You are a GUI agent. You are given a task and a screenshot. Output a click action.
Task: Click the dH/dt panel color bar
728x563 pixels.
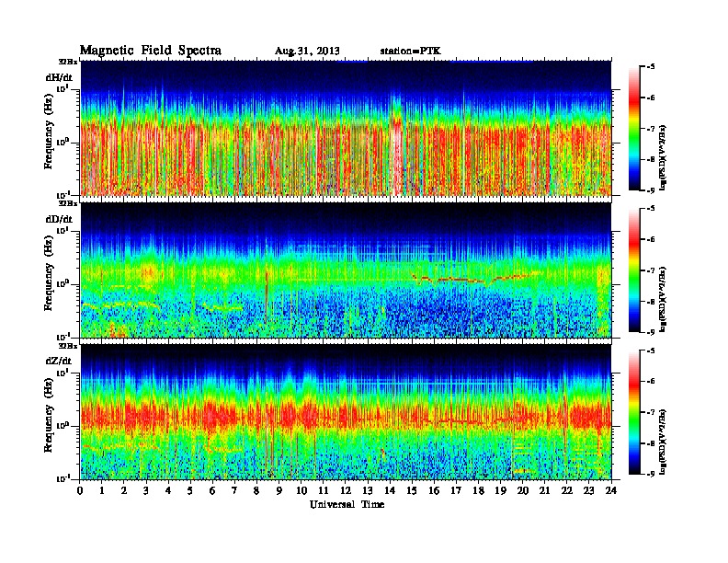pyautogui.click(x=634, y=129)
